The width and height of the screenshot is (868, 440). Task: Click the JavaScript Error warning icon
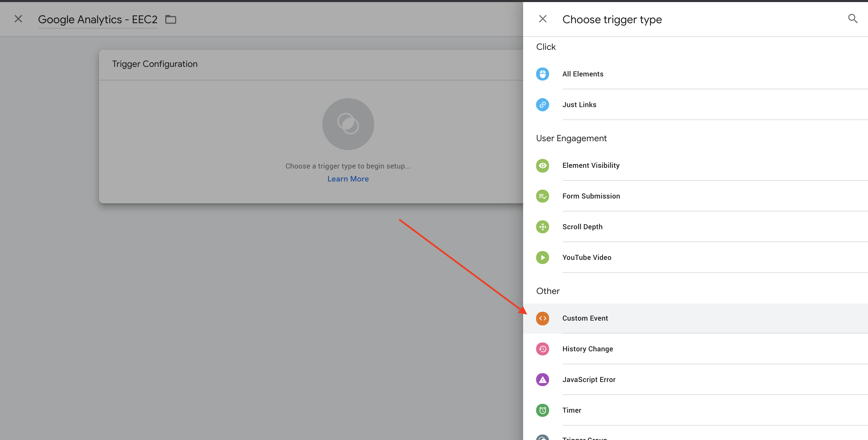542,380
